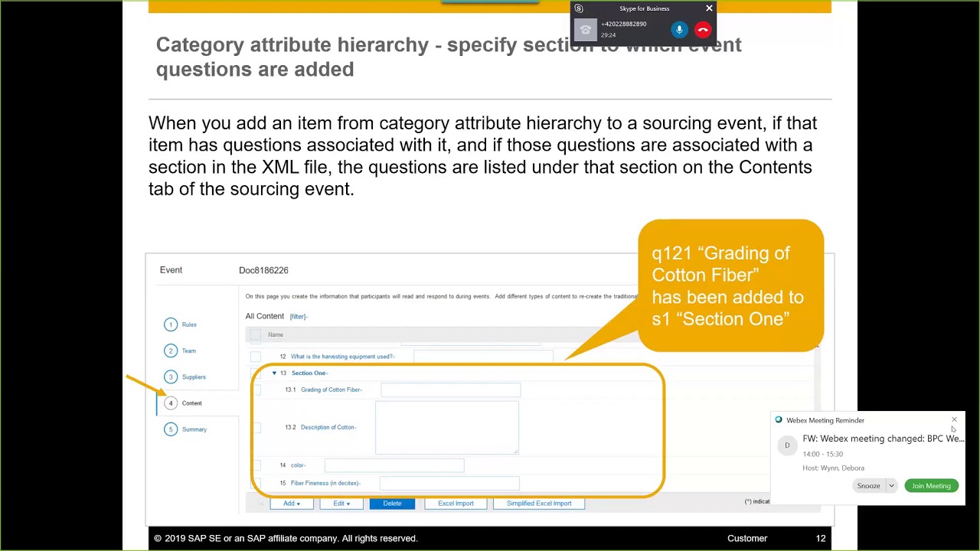The width and height of the screenshot is (980, 551).
Task: Click the step 2 circle icon
Action: coord(171,350)
